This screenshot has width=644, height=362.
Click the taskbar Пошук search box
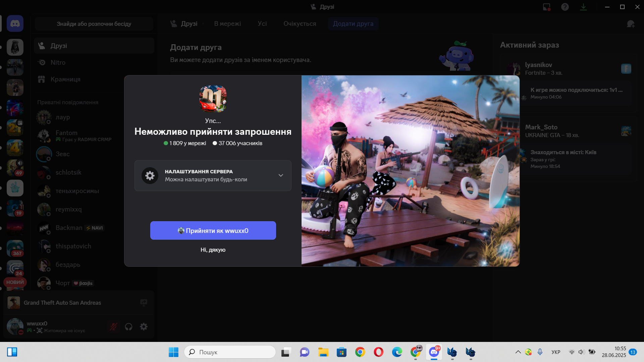pyautogui.click(x=230, y=352)
